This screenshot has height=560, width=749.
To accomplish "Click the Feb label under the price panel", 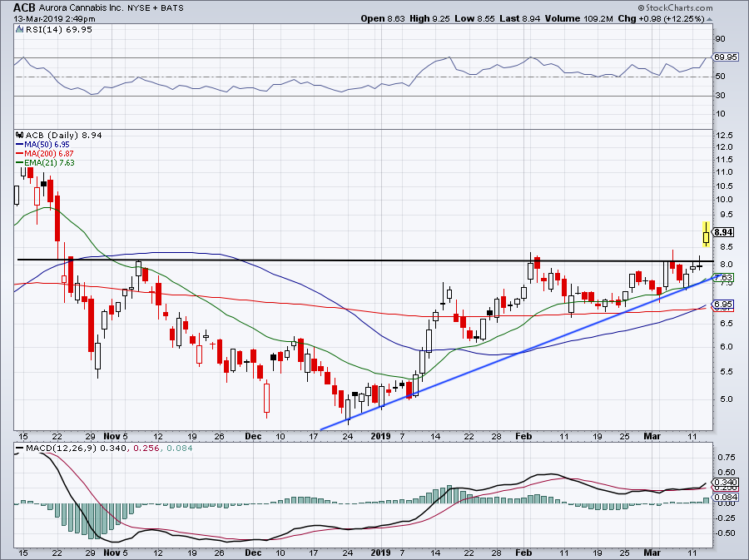I will pyautogui.click(x=523, y=436).
